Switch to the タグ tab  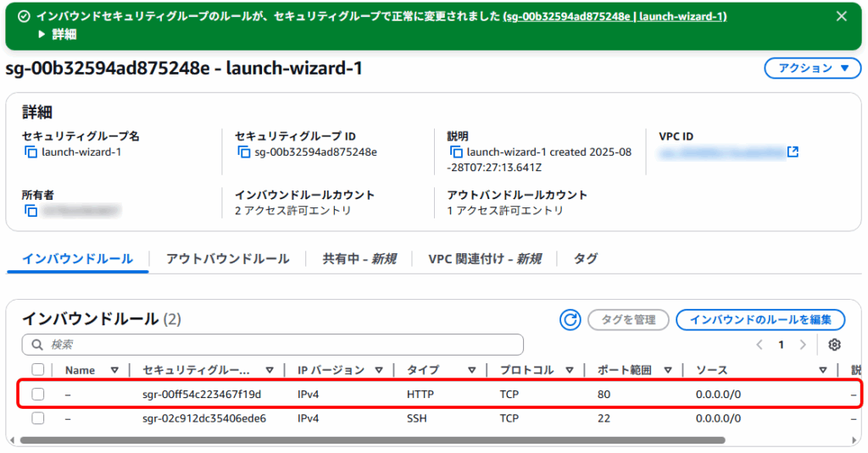click(x=585, y=258)
